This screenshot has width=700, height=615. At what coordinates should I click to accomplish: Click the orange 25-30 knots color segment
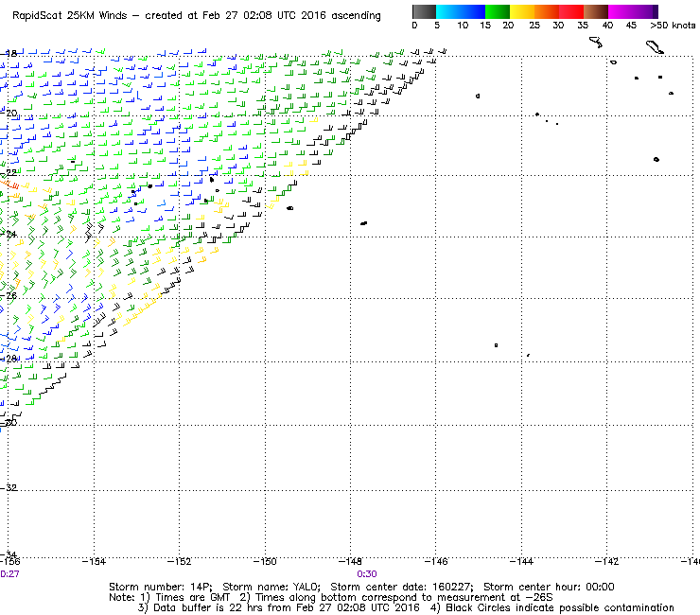pos(547,11)
